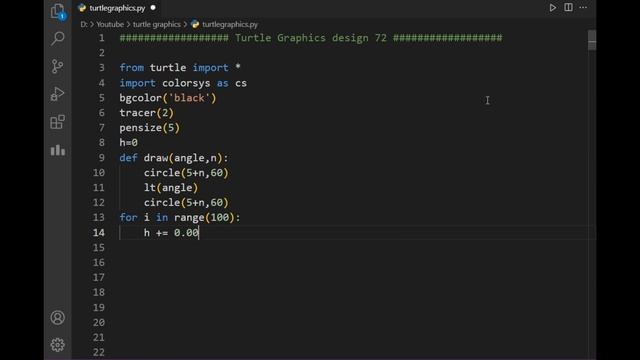Viewport: 640px width, 360px height.
Task: Click circle(5+n,60) on line 10
Action: pyautogui.click(x=186, y=173)
